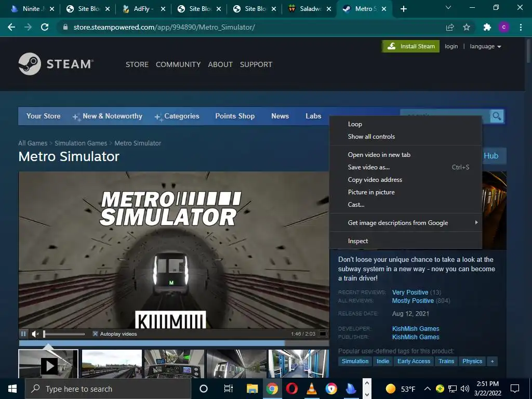Open Chrome three-dot menu

(521, 27)
